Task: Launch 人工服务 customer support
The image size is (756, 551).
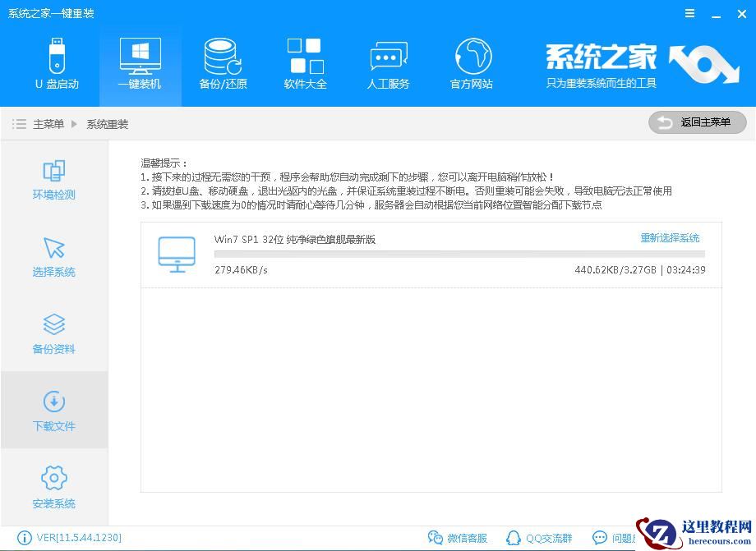Action: (387, 64)
